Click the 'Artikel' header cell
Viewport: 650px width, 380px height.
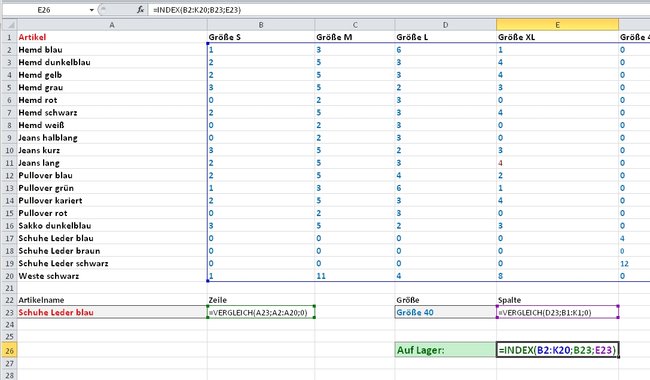pos(112,37)
